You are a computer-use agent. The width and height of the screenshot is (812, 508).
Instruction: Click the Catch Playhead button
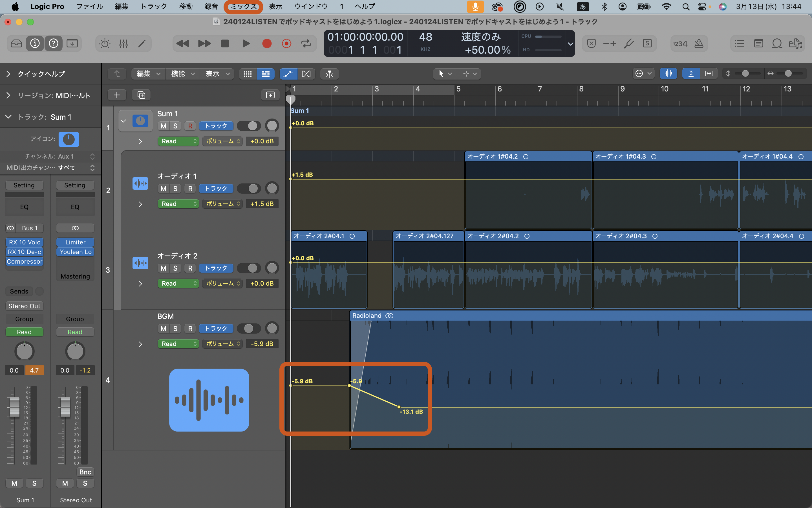pos(330,74)
